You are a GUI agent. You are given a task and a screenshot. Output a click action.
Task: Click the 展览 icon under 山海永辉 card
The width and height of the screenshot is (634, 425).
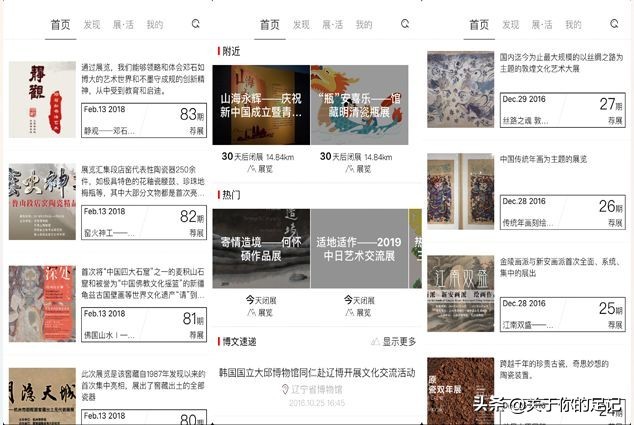pos(252,169)
